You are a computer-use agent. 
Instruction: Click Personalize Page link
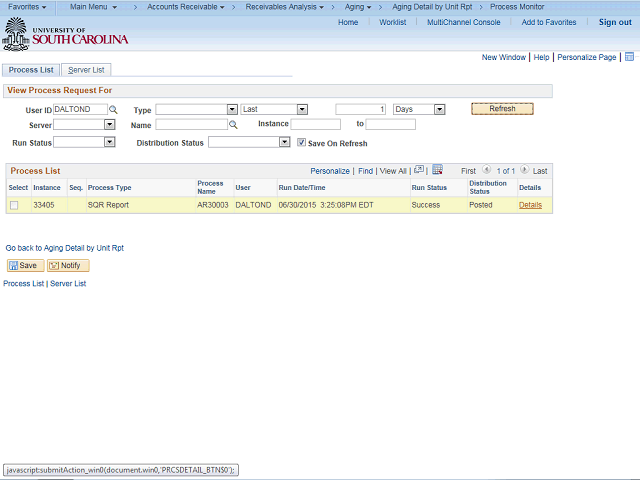(x=587, y=57)
